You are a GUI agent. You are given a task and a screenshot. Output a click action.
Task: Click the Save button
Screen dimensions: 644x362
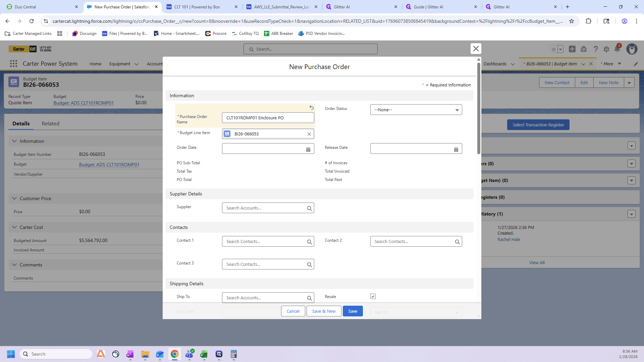pyautogui.click(x=353, y=311)
